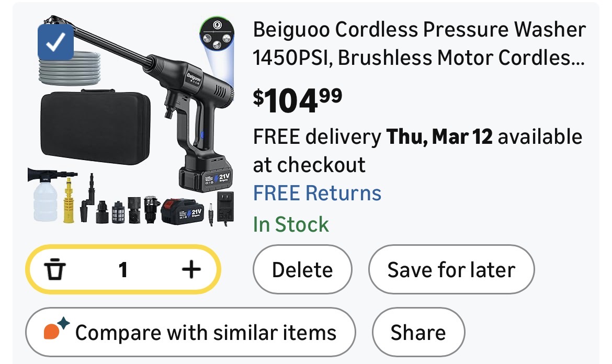Open the FREE Returns link
The height and width of the screenshot is (364, 612).
pos(317,193)
